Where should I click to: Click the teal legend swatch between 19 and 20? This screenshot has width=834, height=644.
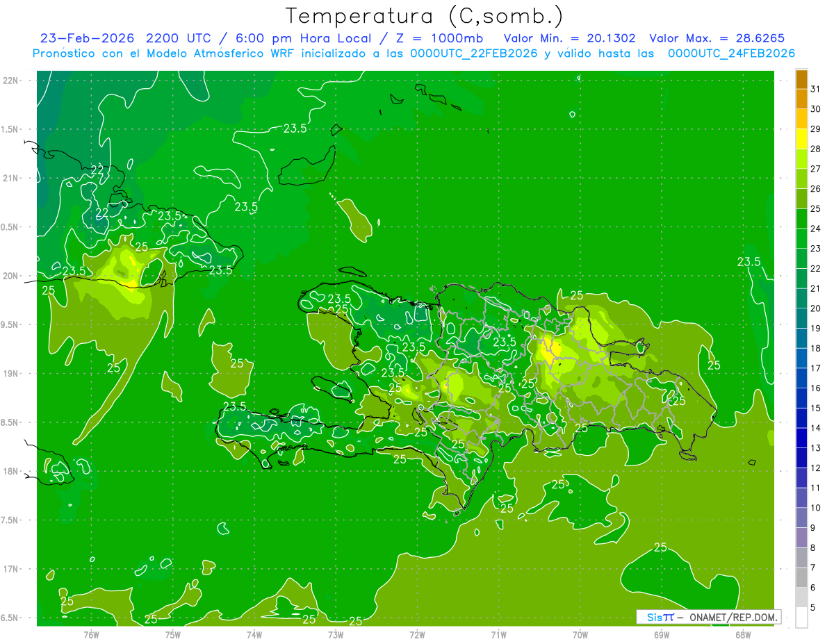pos(801,318)
